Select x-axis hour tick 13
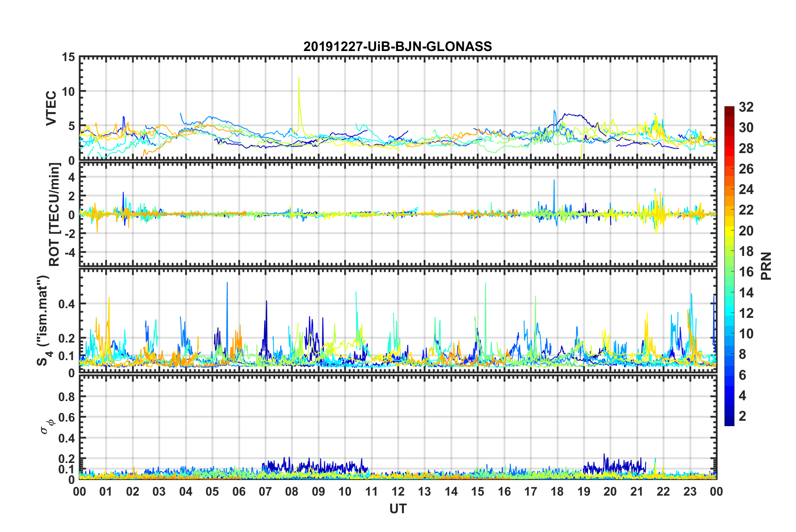 coord(424,491)
